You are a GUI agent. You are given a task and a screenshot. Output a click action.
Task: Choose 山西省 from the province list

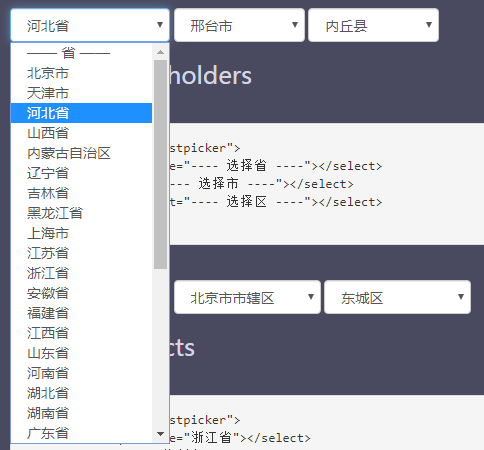pyautogui.click(x=81, y=133)
